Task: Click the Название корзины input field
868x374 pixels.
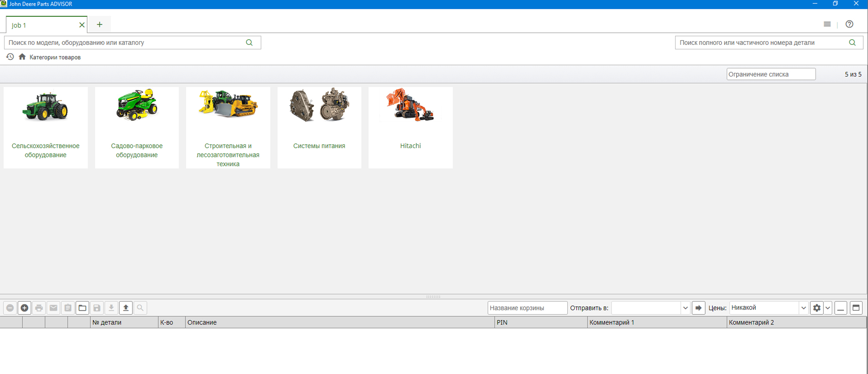Action: click(527, 308)
